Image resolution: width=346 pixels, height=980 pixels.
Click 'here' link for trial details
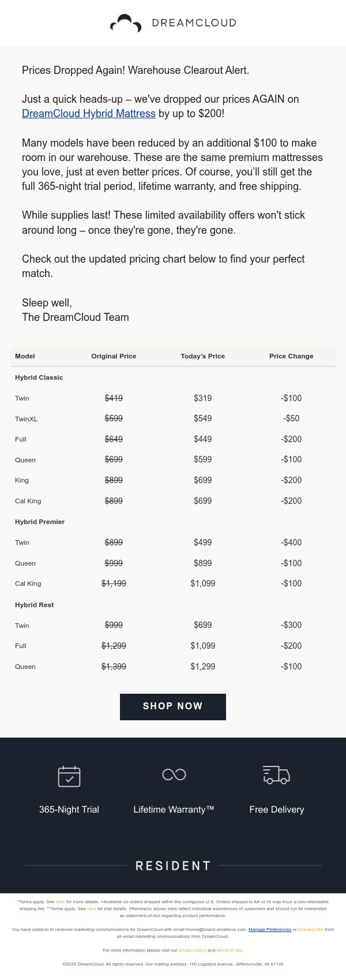(92, 909)
